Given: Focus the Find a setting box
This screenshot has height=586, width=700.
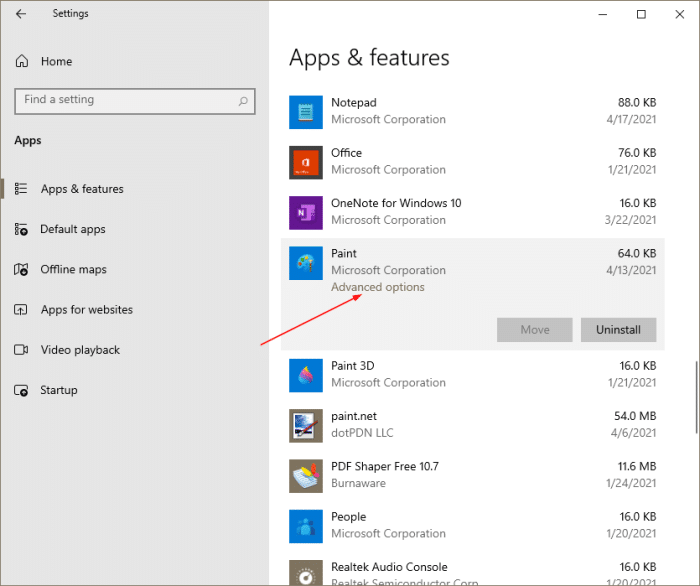Looking at the screenshot, I should coord(135,101).
